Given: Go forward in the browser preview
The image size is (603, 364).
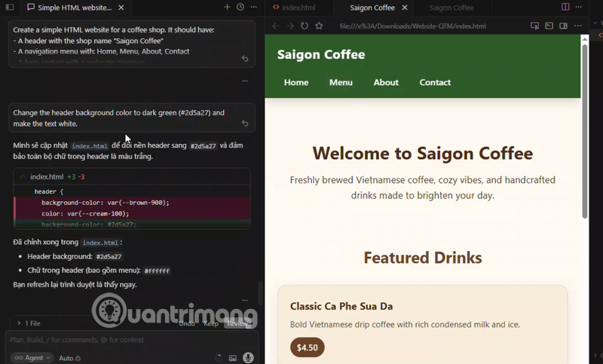Looking at the screenshot, I should point(290,26).
